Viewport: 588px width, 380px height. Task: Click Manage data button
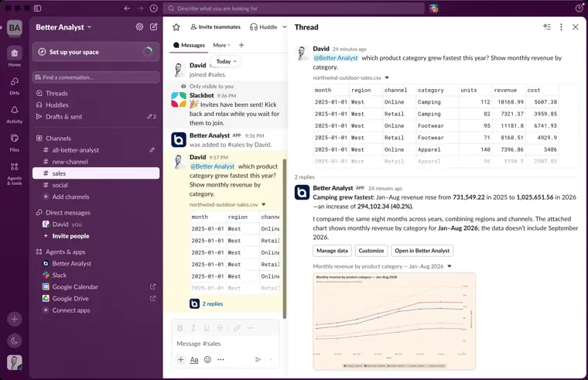332,251
